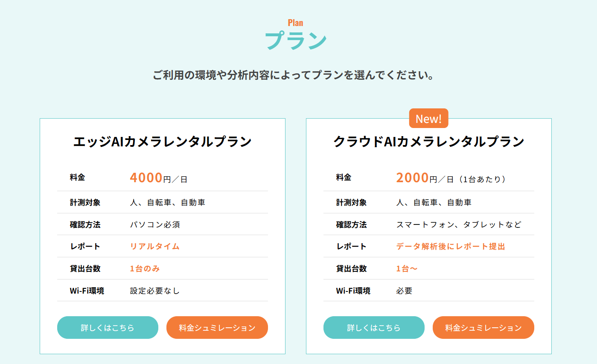Viewport: 597px width, 364px height.
Task: Click 詳しくはこちら in the クラウドAI plan card
Action: tap(374, 328)
